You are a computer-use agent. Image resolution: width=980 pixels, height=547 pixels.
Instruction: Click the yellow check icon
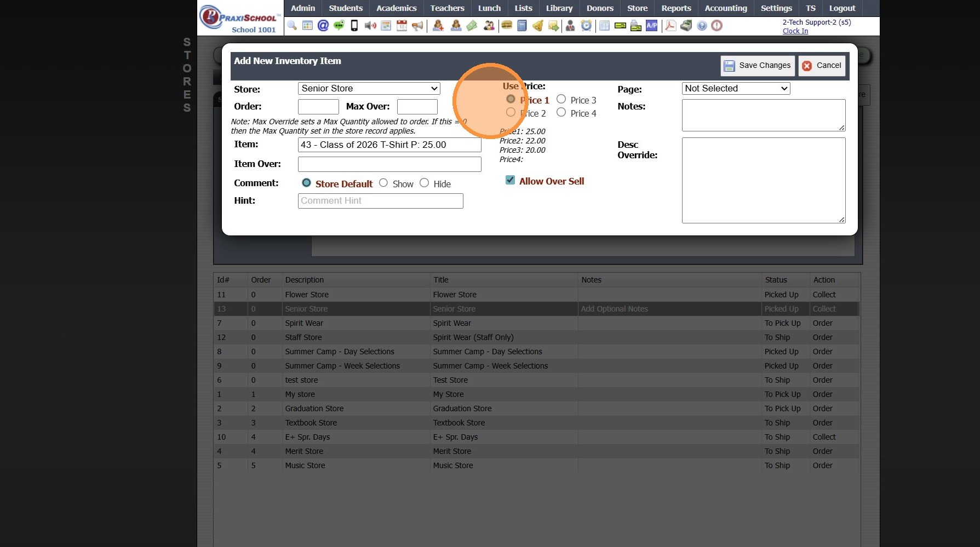click(620, 26)
